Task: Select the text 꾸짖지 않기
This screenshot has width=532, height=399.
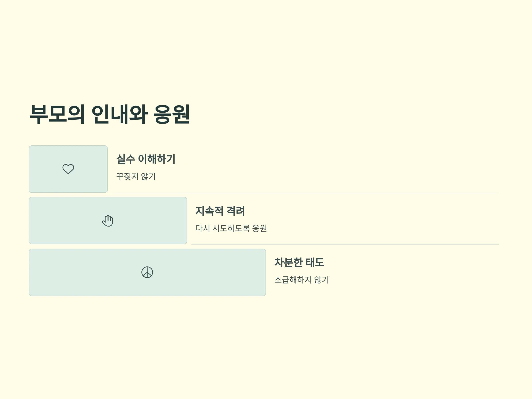Action: (x=136, y=176)
